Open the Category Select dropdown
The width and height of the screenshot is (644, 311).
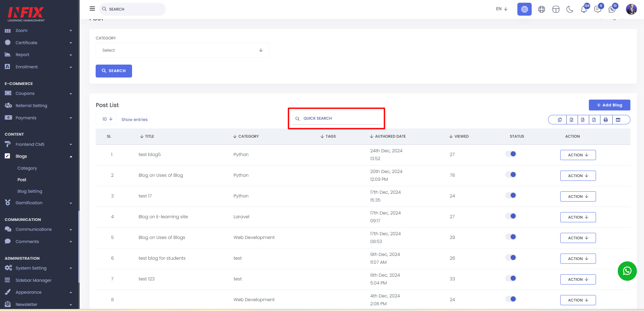tap(182, 50)
